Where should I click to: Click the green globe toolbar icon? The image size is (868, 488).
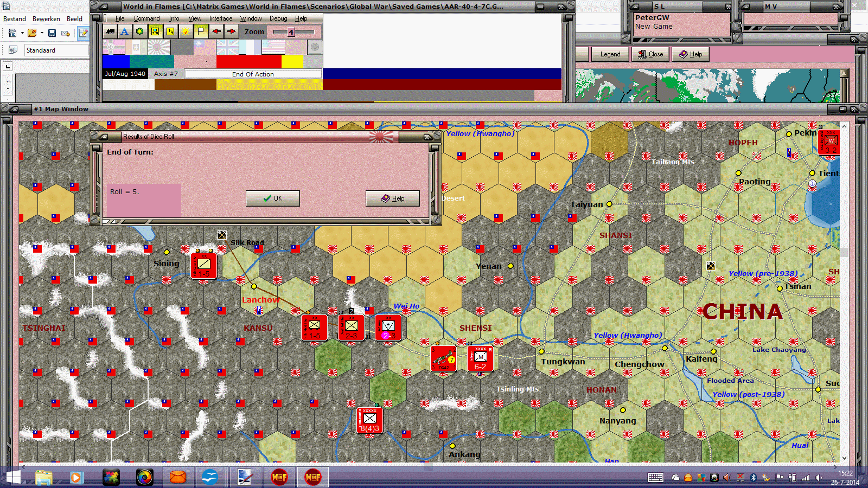pyautogui.click(x=139, y=31)
